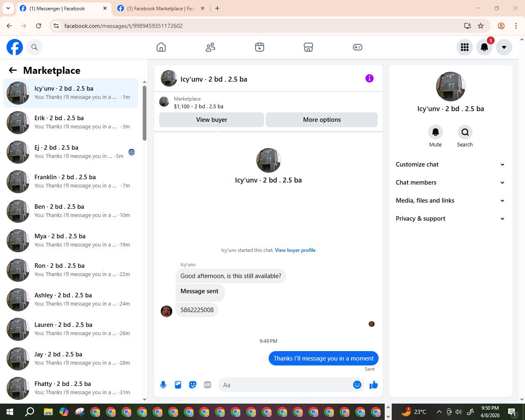Go back in browser history
525x420 pixels.
click(x=9, y=26)
